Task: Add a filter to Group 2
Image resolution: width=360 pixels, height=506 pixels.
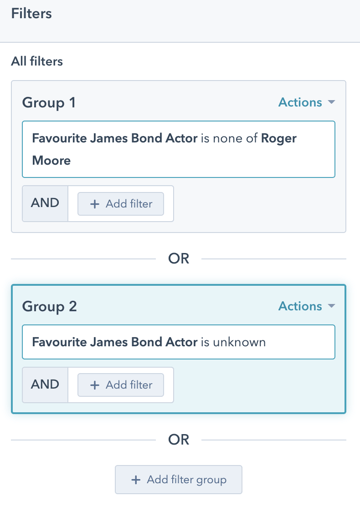Action: pyautogui.click(x=121, y=385)
